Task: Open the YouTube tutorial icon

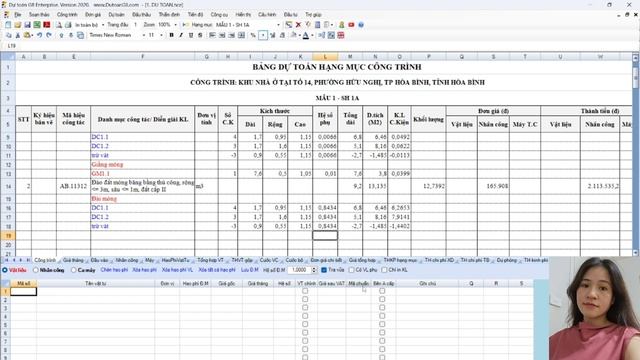Action: coord(351,25)
